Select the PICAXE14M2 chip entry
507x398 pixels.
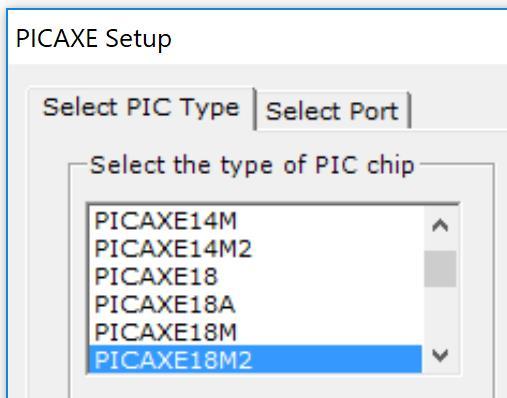coord(255,248)
